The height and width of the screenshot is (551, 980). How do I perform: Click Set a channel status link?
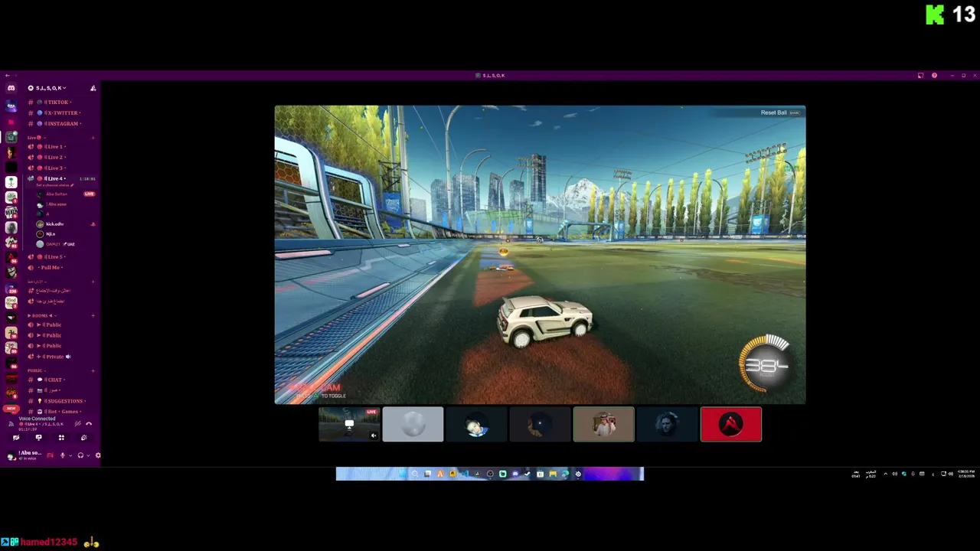click(55, 185)
